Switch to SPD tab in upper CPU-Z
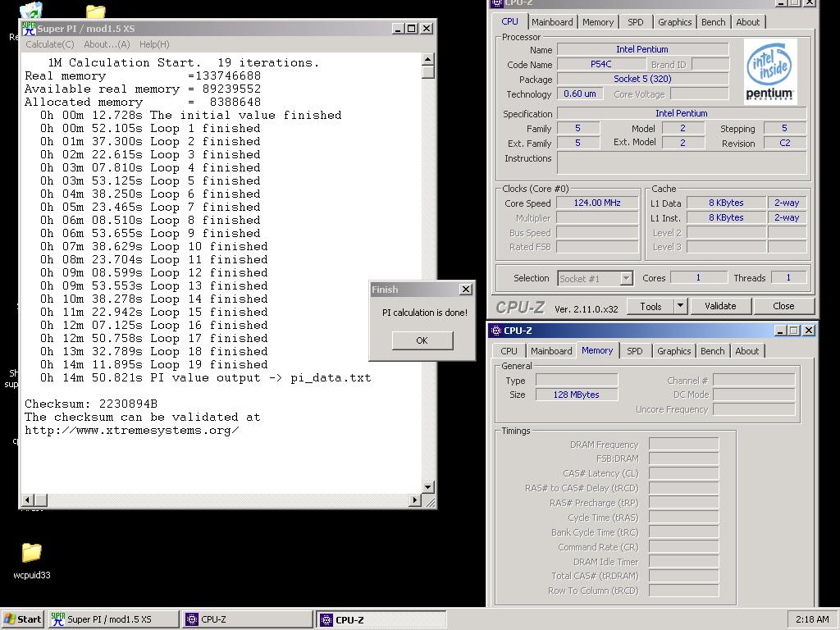Image resolution: width=840 pixels, height=630 pixels. pyautogui.click(x=636, y=22)
